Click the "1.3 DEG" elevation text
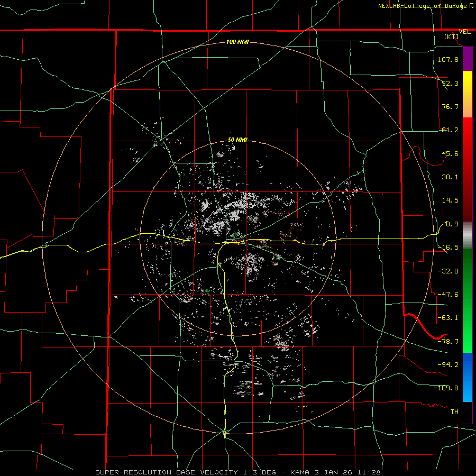476x476 pixels. tap(260, 472)
